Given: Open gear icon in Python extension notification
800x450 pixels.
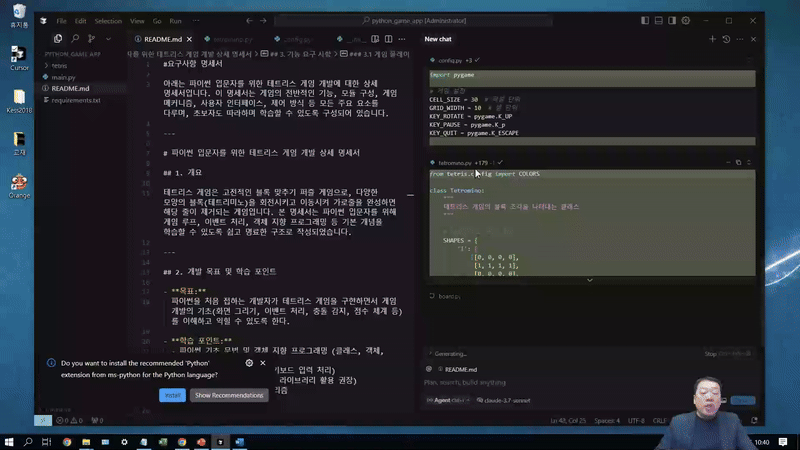Looking at the screenshot, I should (x=250, y=363).
